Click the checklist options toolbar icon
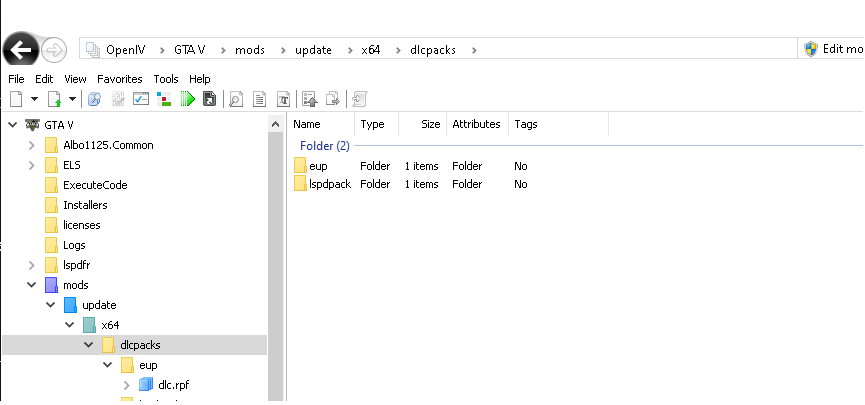865x405 pixels. click(141, 99)
